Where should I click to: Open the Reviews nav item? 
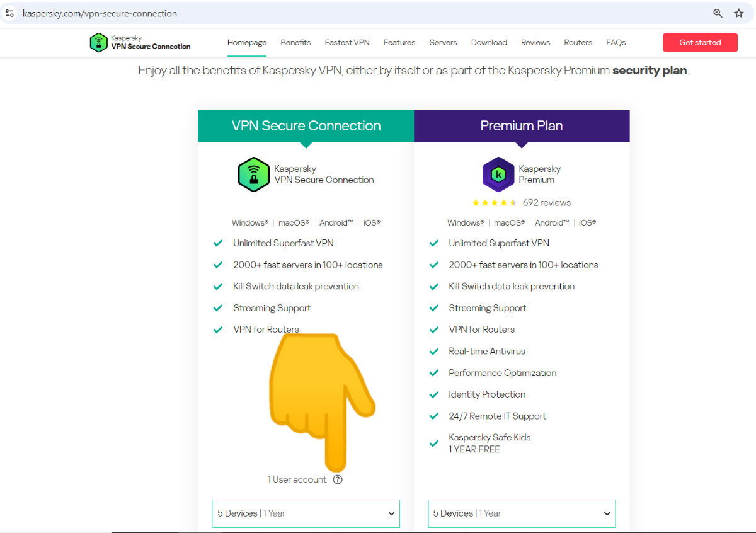(535, 43)
